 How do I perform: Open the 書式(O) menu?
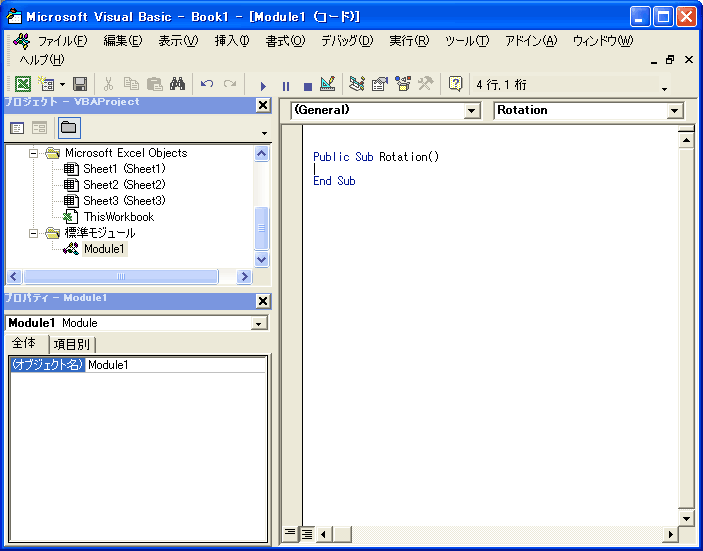285,41
